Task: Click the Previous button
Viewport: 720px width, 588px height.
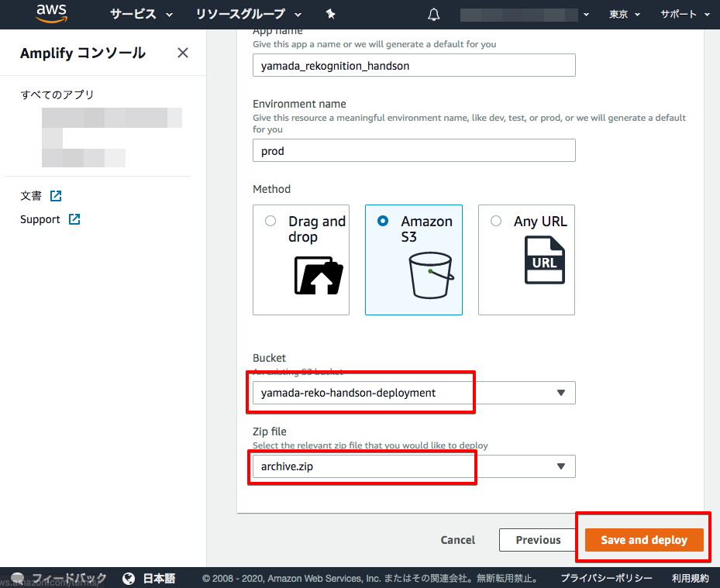Action: pyautogui.click(x=538, y=540)
